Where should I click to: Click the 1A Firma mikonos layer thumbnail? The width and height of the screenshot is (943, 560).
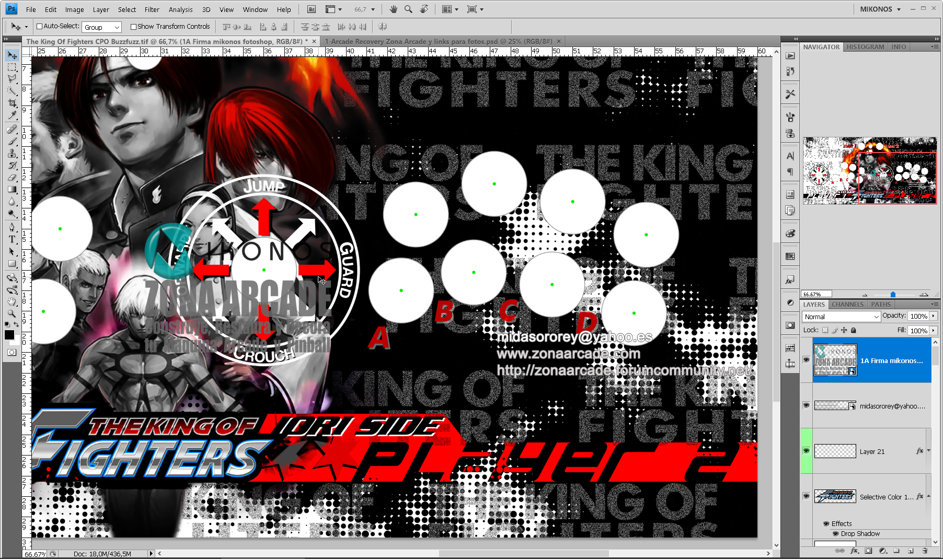[x=835, y=360]
